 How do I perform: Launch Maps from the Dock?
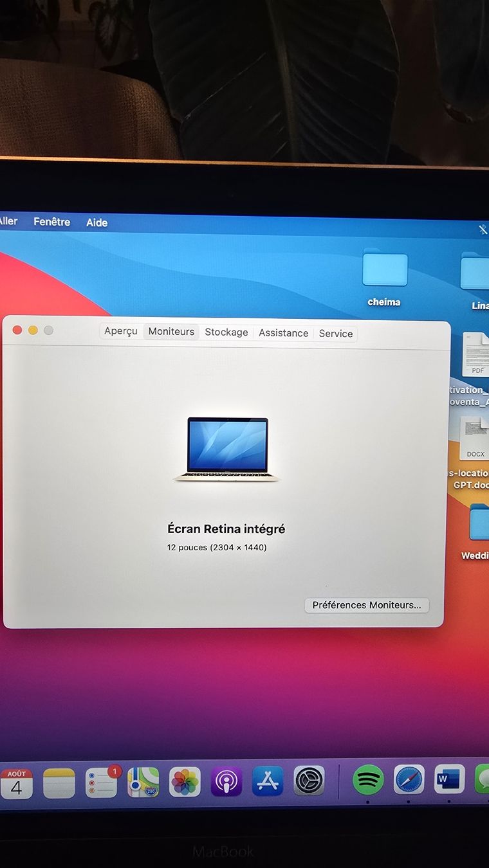pyautogui.click(x=143, y=782)
